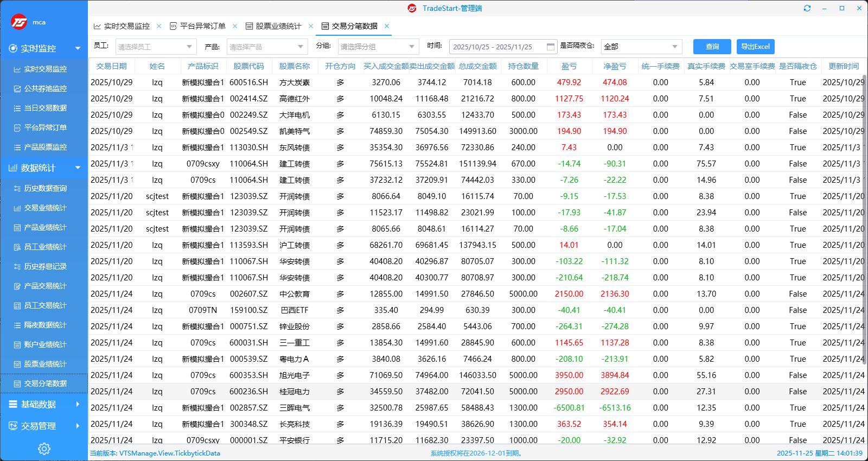Click the refresh icon in title bar
The width and height of the screenshot is (868, 461).
(x=807, y=8)
